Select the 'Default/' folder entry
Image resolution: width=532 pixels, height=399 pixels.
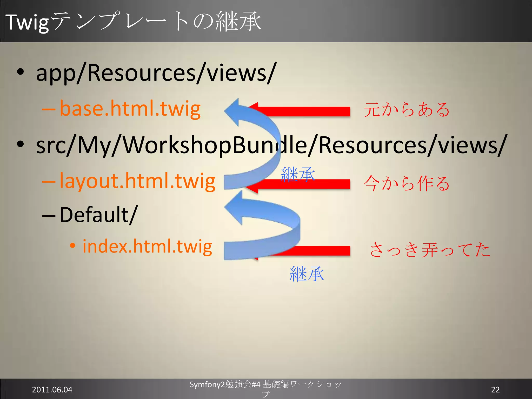pyautogui.click(x=99, y=215)
